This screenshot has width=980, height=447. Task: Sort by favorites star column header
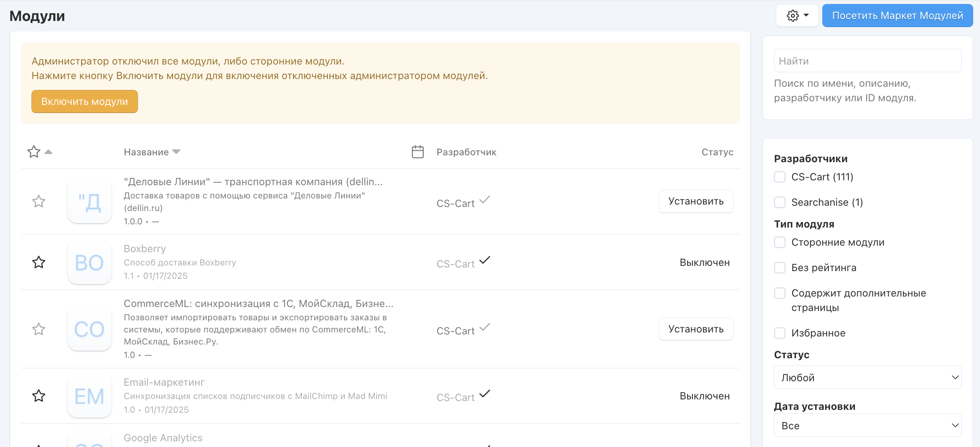tap(34, 152)
